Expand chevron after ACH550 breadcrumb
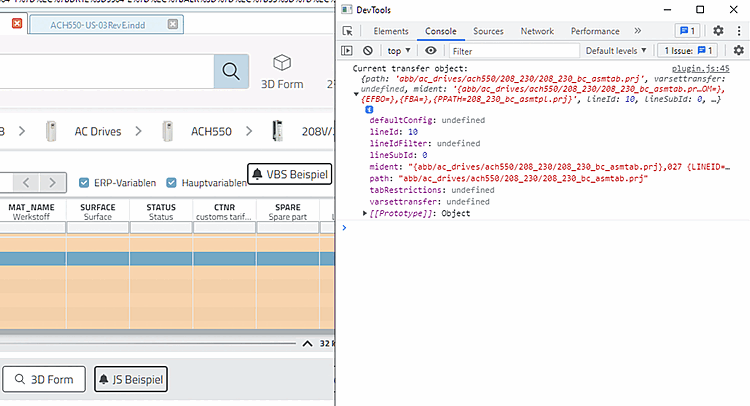The height and width of the screenshot is (406, 750). tap(249, 131)
